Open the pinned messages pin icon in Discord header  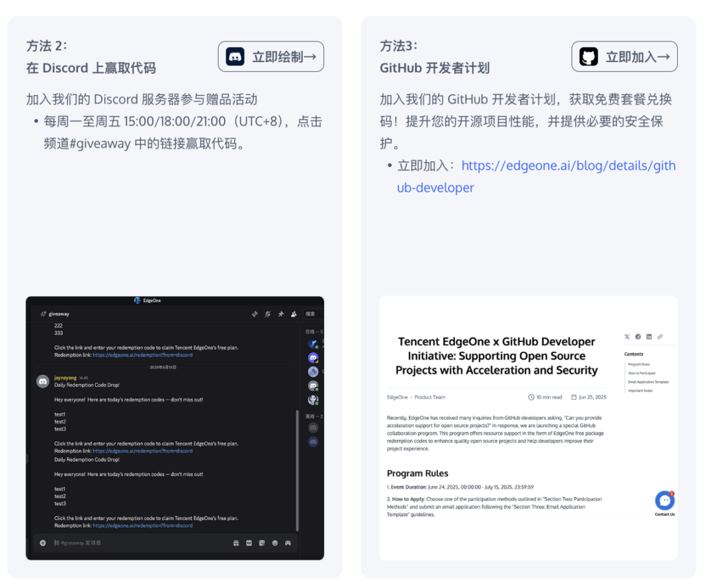pyautogui.click(x=281, y=314)
